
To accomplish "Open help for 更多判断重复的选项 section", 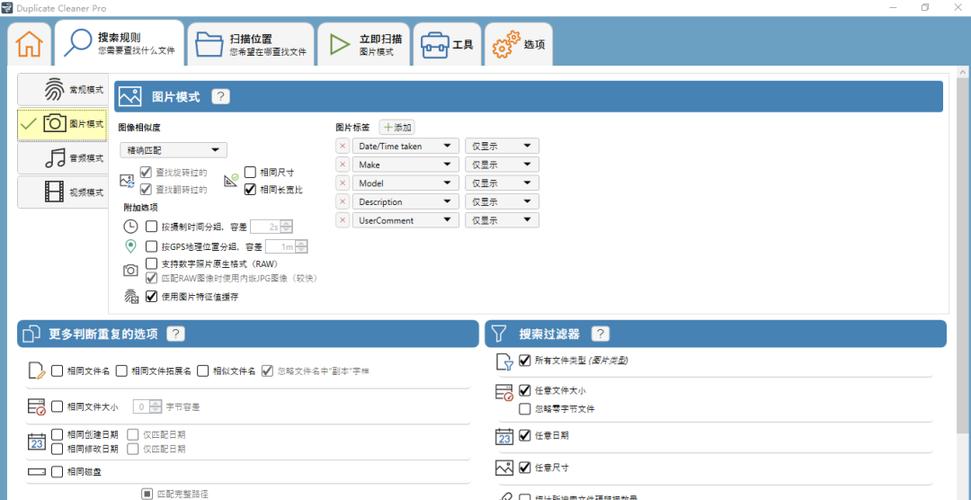I will (176, 334).
